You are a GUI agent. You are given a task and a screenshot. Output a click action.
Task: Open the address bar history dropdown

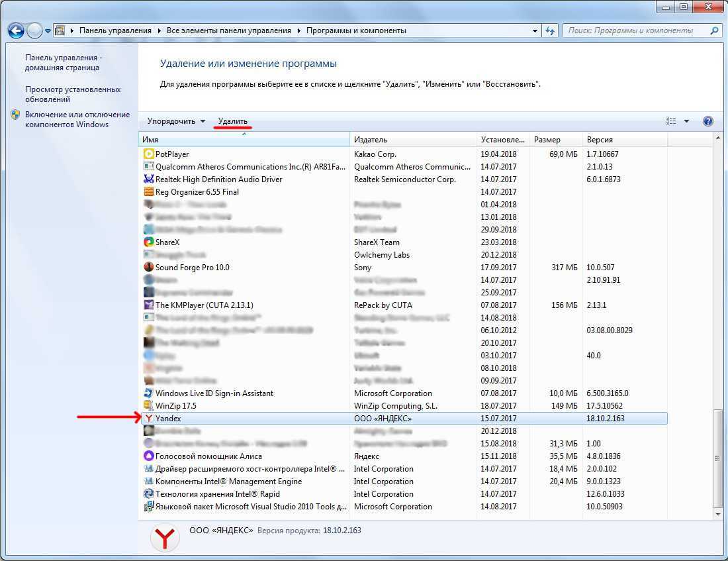click(535, 30)
